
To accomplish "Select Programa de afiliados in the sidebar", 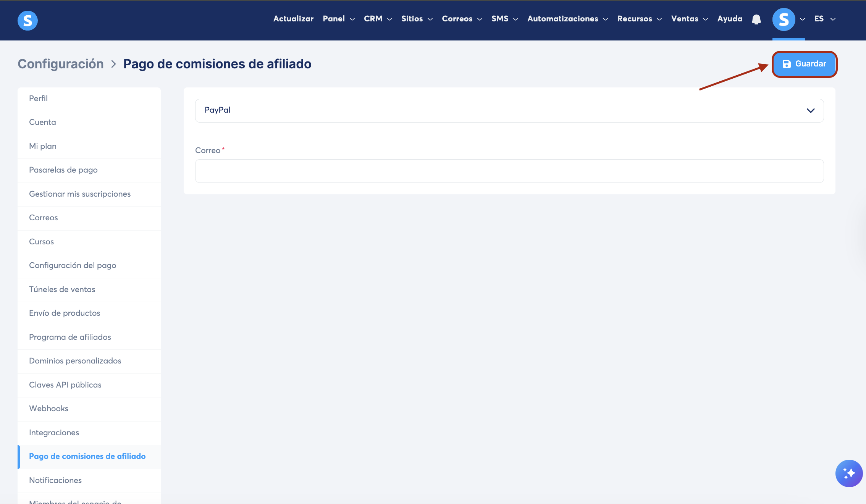I will pyautogui.click(x=70, y=337).
